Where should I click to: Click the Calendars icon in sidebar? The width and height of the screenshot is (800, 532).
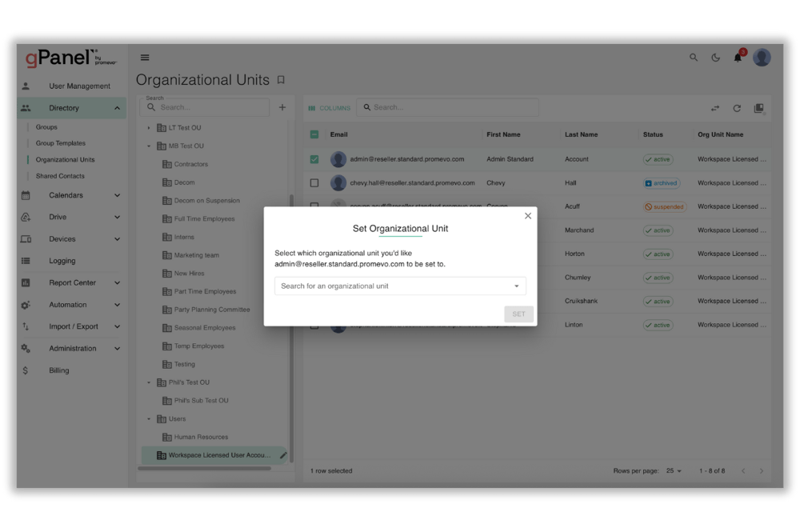click(x=26, y=195)
